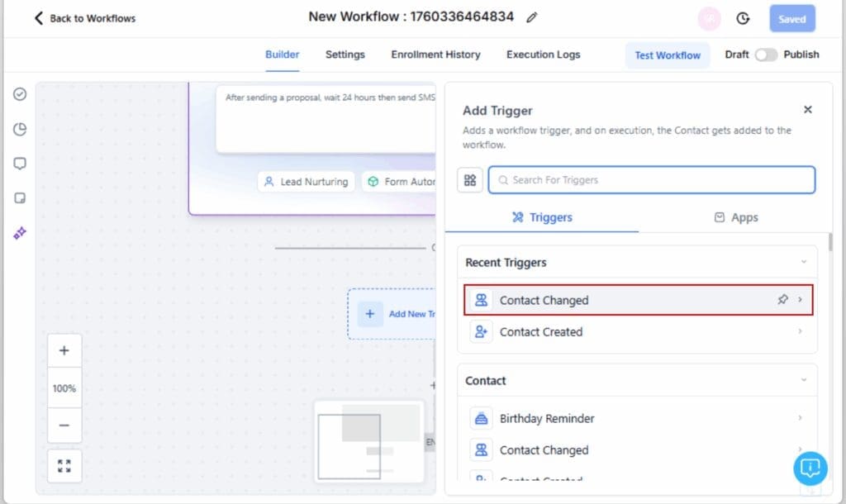Pin the Contact Changed recent trigger

782,300
